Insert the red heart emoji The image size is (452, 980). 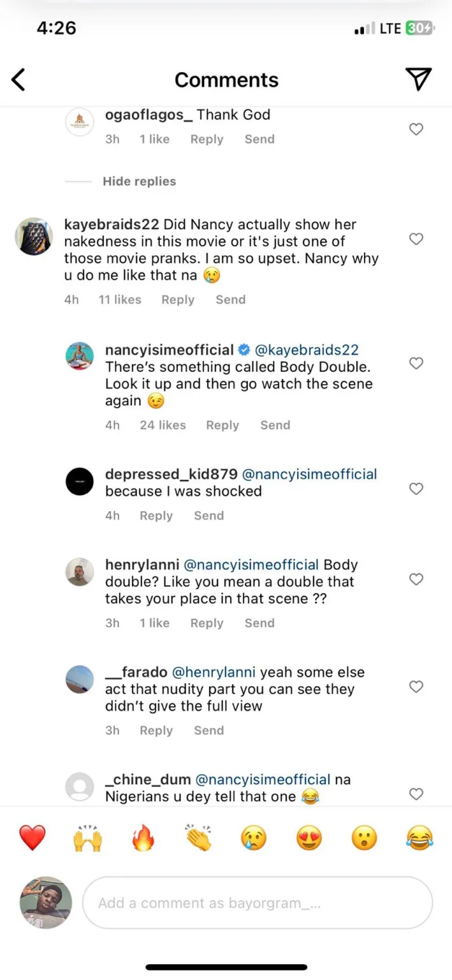click(x=33, y=837)
